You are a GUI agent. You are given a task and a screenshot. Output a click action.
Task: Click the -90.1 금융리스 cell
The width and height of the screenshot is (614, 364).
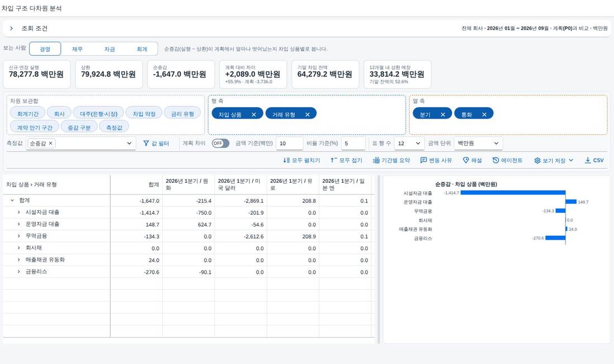(x=188, y=272)
